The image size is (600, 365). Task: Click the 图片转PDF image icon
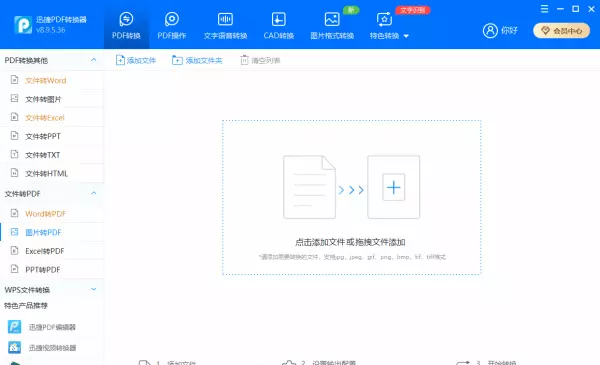pos(15,231)
